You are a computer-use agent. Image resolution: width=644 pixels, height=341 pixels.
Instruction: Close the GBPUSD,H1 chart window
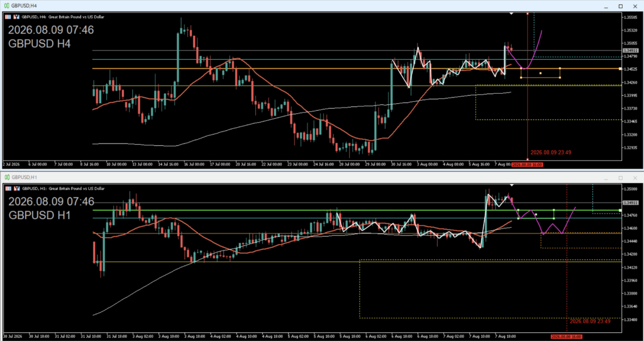(635, 178)
